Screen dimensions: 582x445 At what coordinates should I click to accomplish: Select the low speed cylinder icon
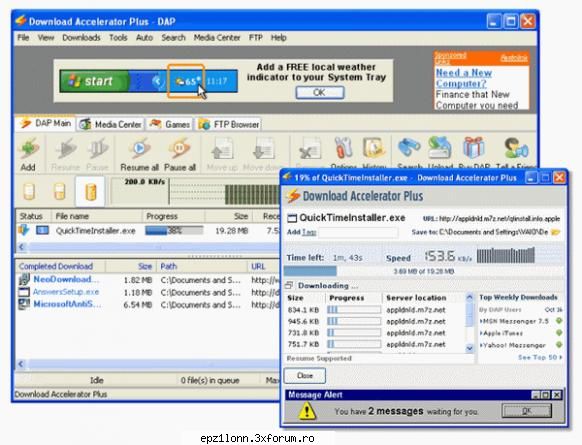coord(29,192)
